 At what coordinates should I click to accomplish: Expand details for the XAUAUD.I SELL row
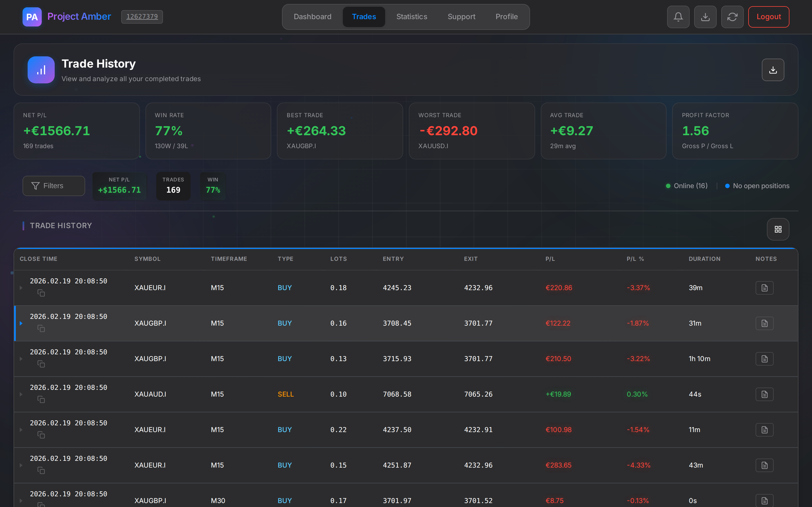pyautogui.click(x=21, y=394)
